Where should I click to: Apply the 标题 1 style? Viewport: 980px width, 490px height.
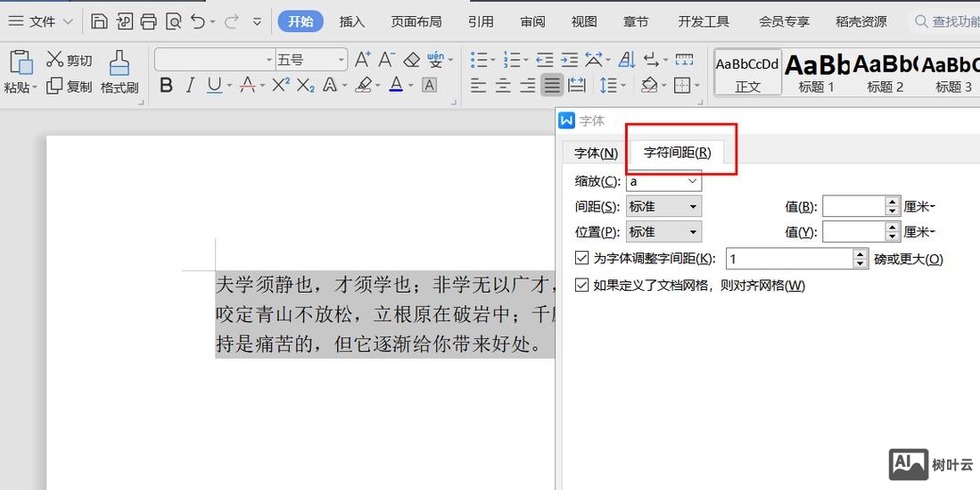816,72
